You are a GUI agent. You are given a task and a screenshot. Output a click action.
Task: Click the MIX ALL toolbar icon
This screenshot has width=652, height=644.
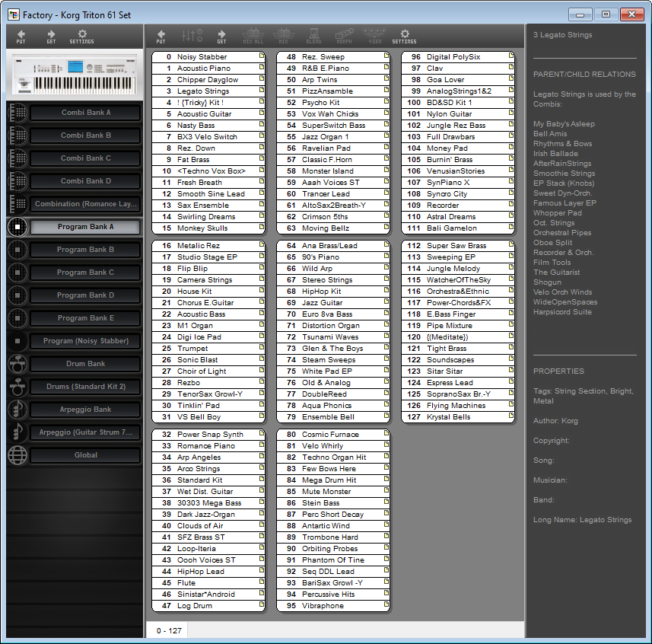(x=253, y=37)
